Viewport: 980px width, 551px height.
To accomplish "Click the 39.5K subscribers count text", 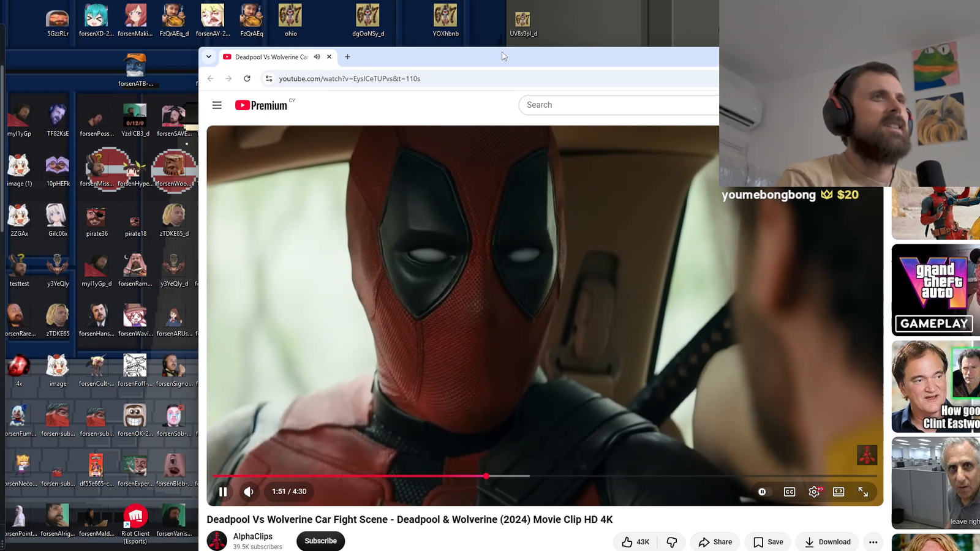I will (258, 547).
